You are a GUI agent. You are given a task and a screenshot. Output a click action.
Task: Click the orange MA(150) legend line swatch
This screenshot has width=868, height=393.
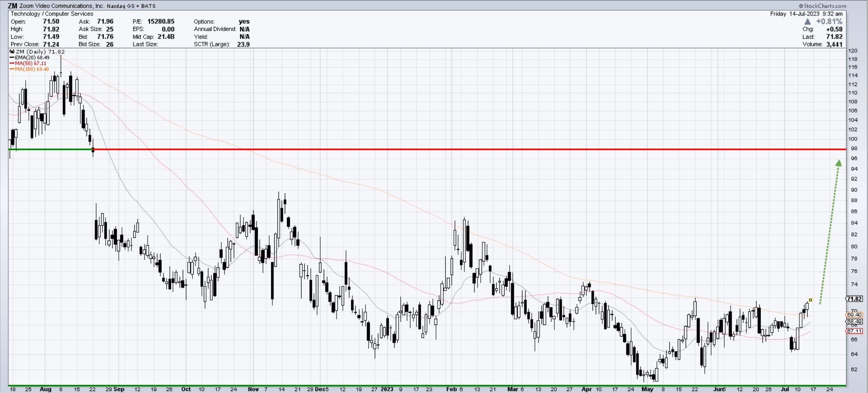tap(12, 69)
